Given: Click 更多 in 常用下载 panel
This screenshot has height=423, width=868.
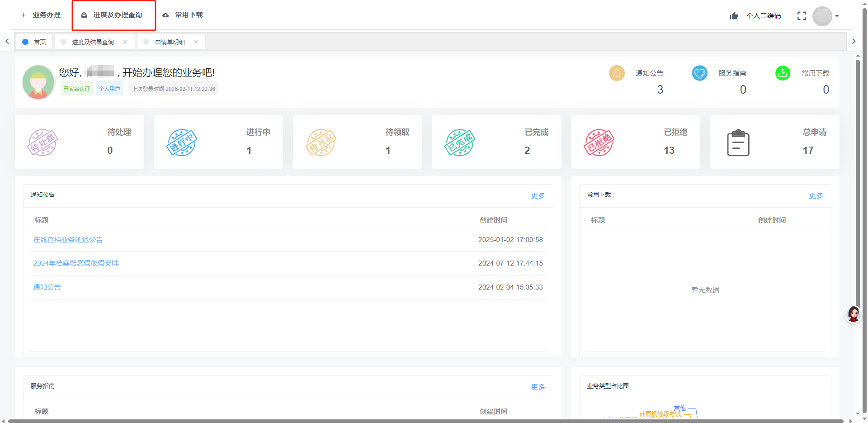Looking at the screenshot, I should click(816, 195).
